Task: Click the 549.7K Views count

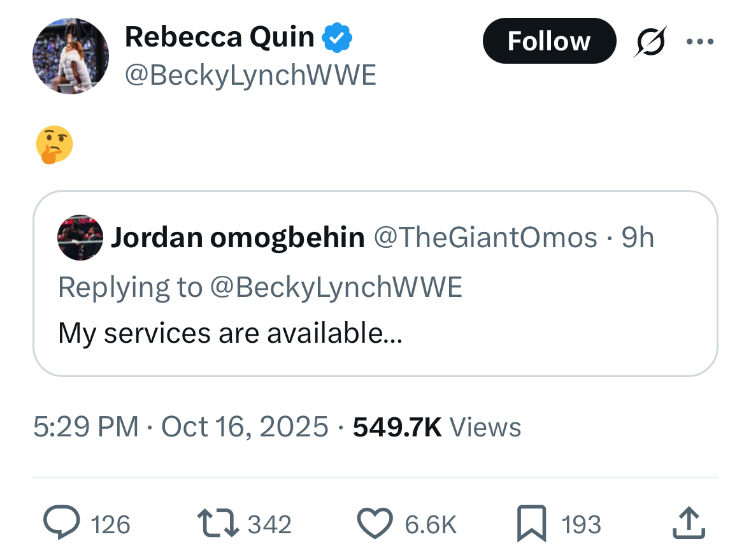Action: pyautogui.click(x=437, y=427)
